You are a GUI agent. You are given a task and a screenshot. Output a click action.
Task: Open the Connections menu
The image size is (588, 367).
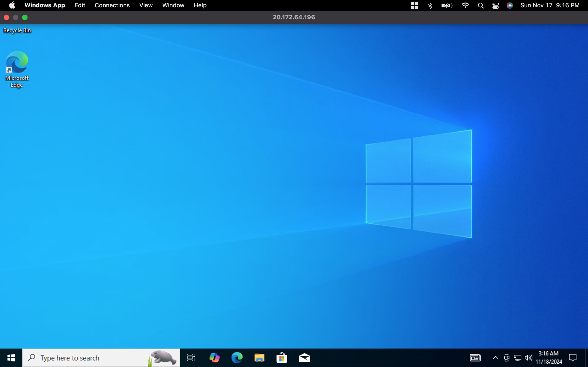point(112,5)
